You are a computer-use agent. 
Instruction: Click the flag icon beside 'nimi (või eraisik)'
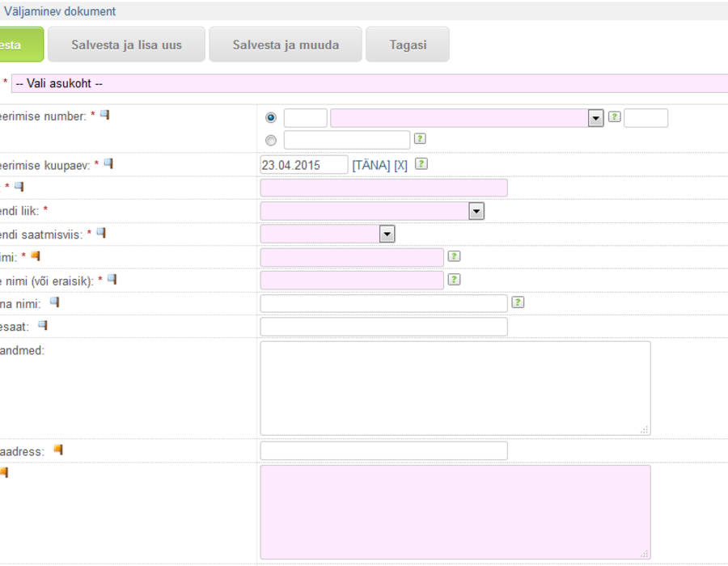pyautogui.click(x=112, y=279)
